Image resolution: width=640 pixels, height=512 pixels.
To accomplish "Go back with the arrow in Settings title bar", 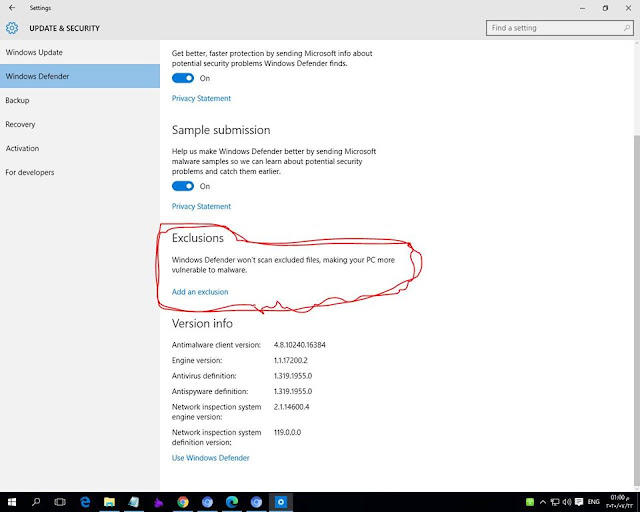I will click(12, 8).
